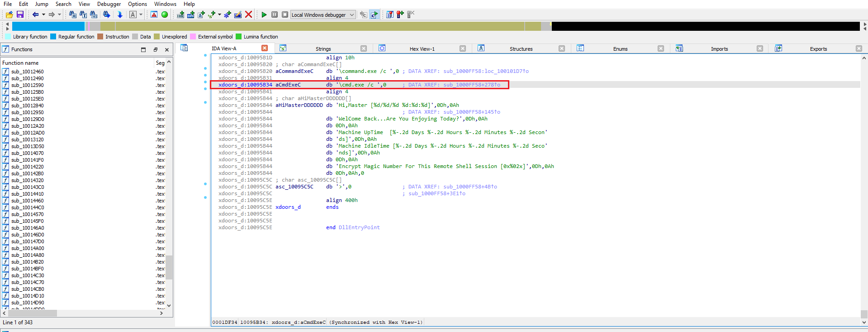Viewport: 868px width, 332px height.
Task: Click the green circle icon in the toolbar
Action: pyautogui.click(x=165, y=14)
